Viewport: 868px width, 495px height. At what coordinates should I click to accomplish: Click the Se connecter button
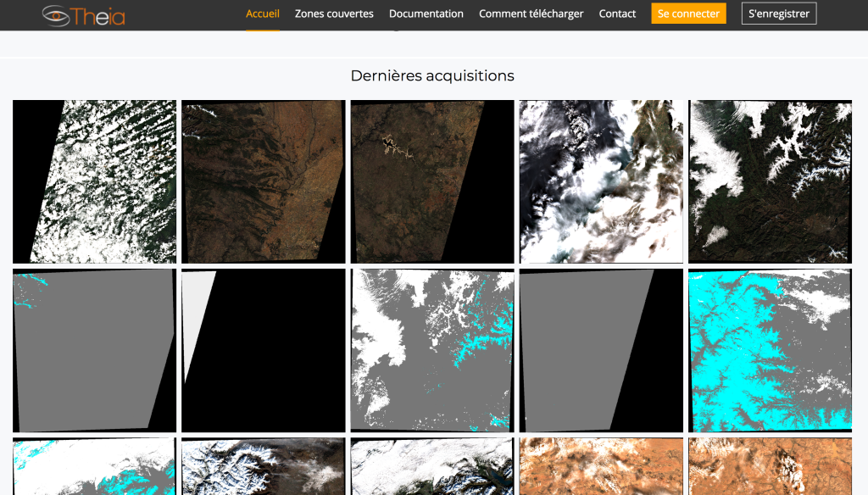tap(688, 14)
